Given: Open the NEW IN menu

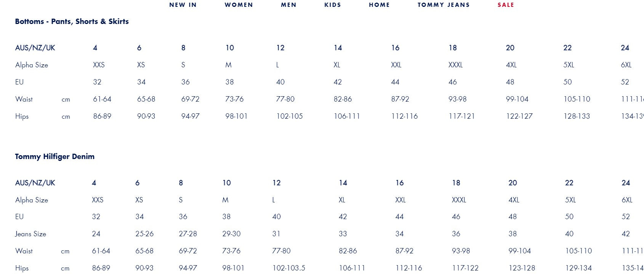Looking at the screenshot, I should point(183,5).
